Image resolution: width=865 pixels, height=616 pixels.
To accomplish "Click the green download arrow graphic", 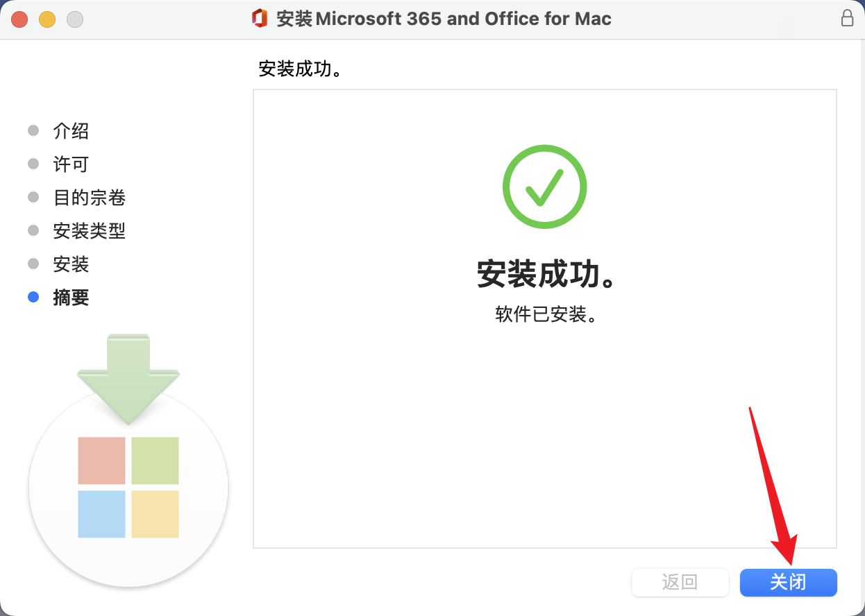I will (x=128, y=379).
